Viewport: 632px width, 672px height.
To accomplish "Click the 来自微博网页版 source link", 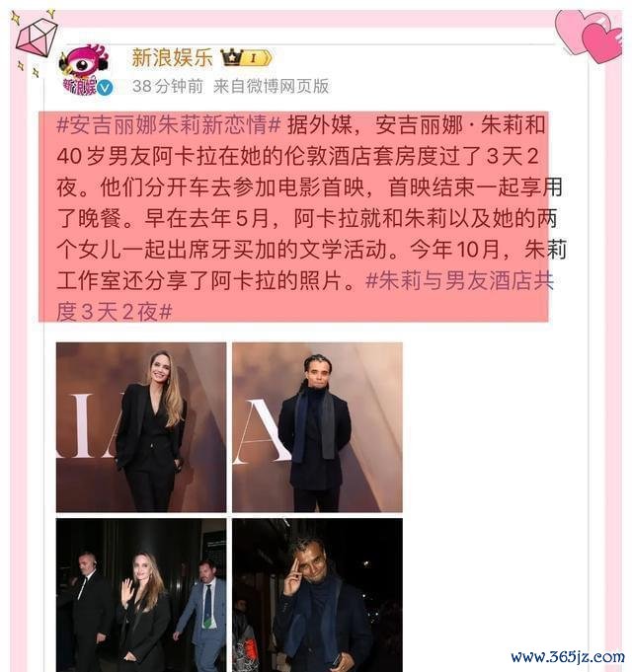I will (x=271, y=86).
